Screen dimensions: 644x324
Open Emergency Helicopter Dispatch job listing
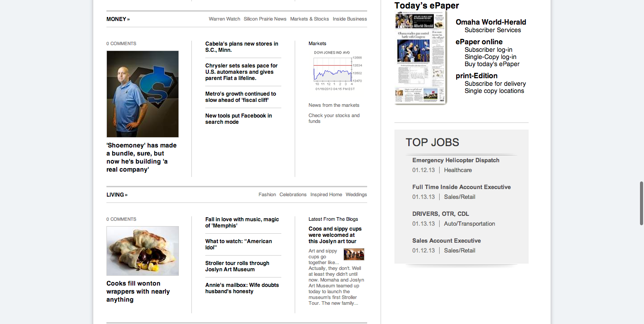tap(456, 160)
